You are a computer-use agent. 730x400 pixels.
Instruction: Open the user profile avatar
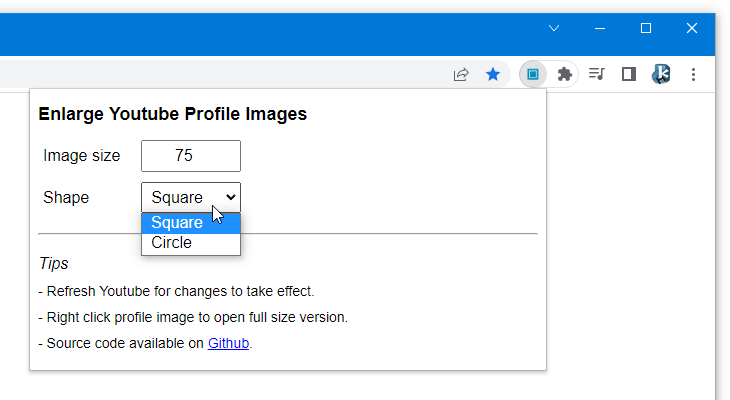(x=661, y=74)
